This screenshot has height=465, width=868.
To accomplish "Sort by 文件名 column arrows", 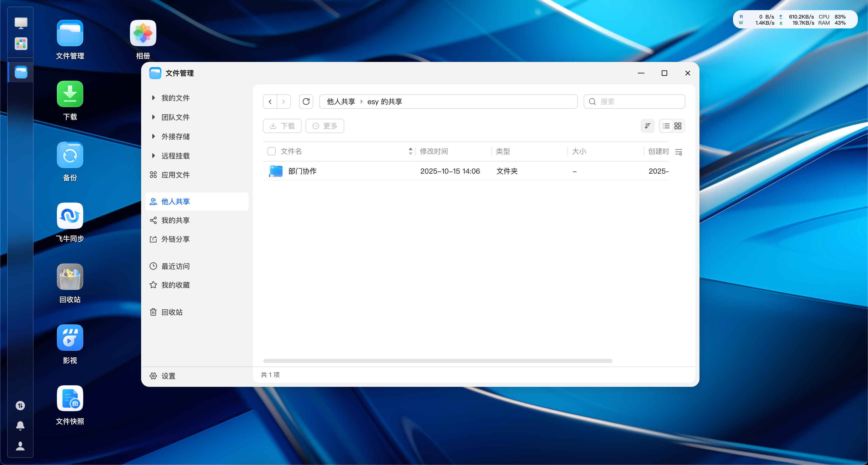I will [x=410, y=151].
